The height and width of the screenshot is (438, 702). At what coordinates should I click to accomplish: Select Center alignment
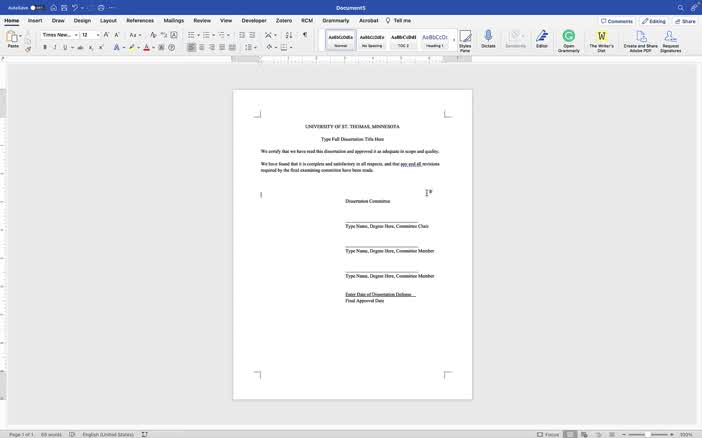click(x=202, y=47)
